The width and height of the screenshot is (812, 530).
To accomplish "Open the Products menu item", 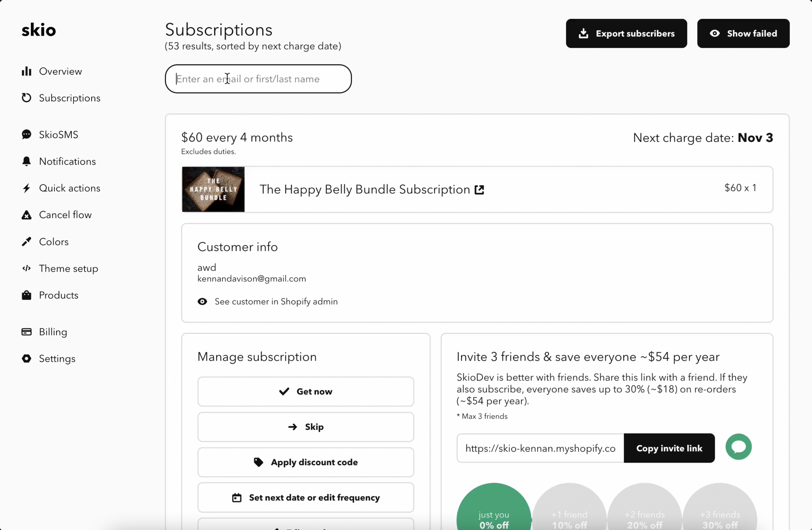I will [58, 295].
